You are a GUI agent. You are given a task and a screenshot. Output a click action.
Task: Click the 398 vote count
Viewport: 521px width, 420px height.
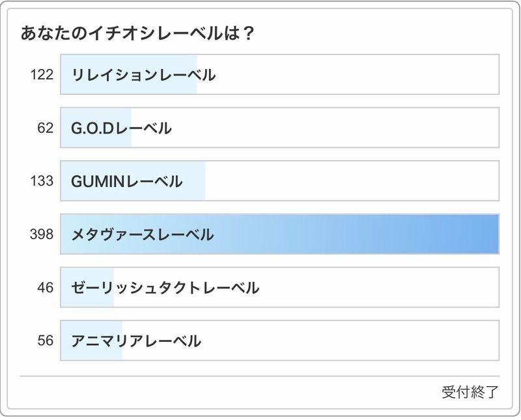[x=42, y=234]
